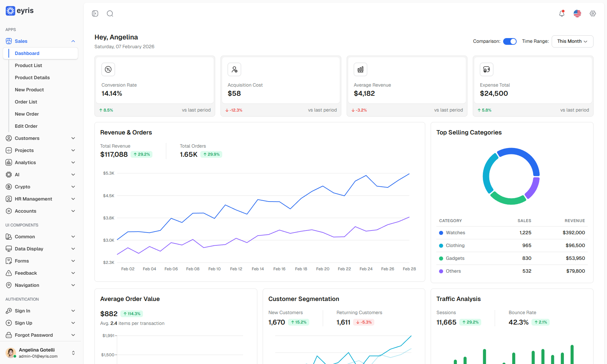The height and width of the screenshot is (364, 607).
Task: Open search with the magnifier icon
Action: pos(110,13)
